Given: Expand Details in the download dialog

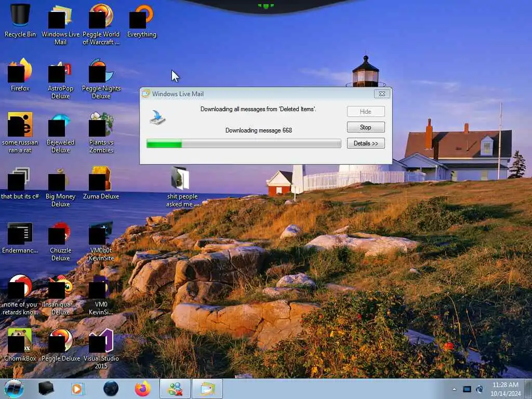Looking at the screenshot, I should coord(366,143).
